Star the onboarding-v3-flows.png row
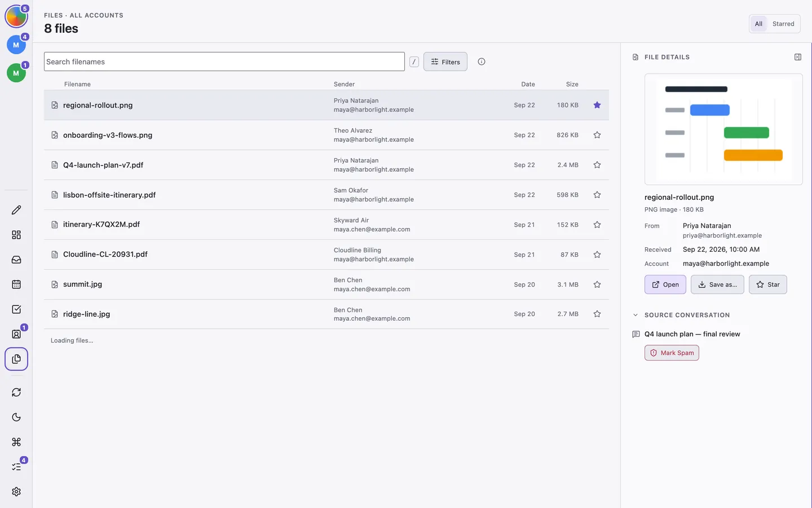 tap(597, 135)
